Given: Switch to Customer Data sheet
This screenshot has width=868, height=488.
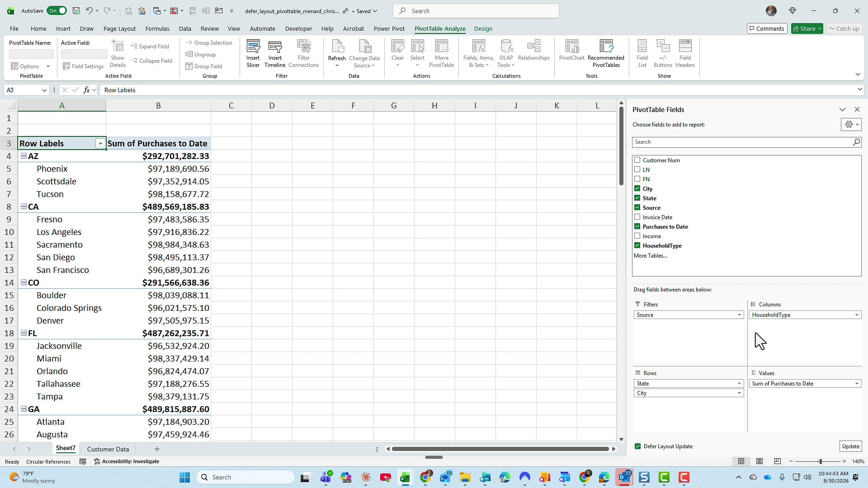Looking at the screenshot, I should pyautogui.click(x=108, y=449).
